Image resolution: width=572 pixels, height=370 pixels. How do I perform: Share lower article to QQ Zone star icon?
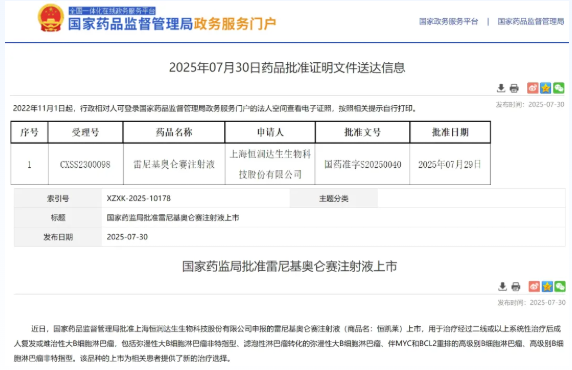coord(547,286)
